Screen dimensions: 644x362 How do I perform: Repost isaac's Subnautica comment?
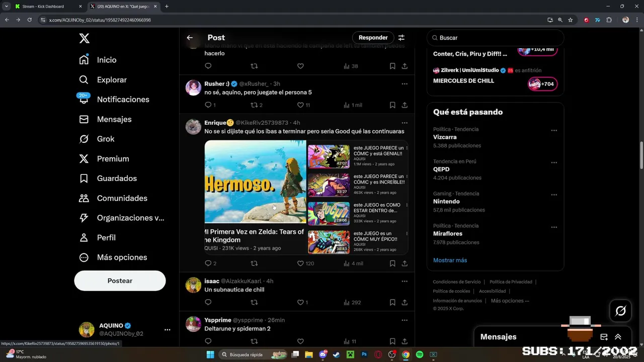254,303
